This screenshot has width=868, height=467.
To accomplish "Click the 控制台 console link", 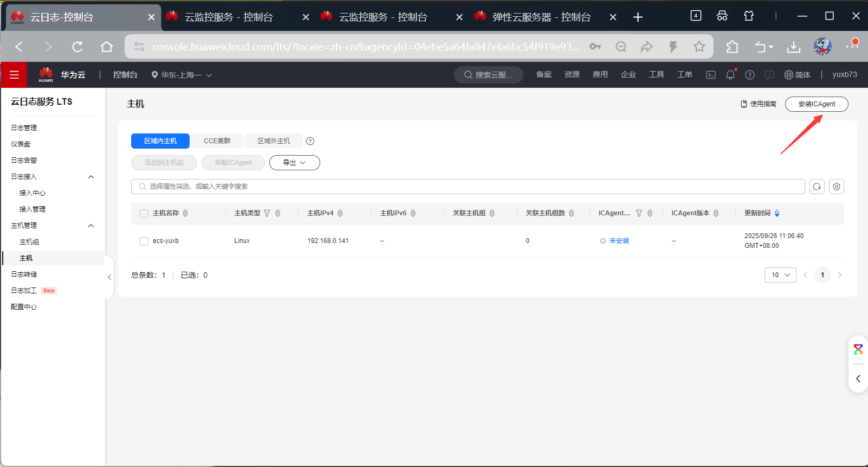I will click(x=125, y=75).
